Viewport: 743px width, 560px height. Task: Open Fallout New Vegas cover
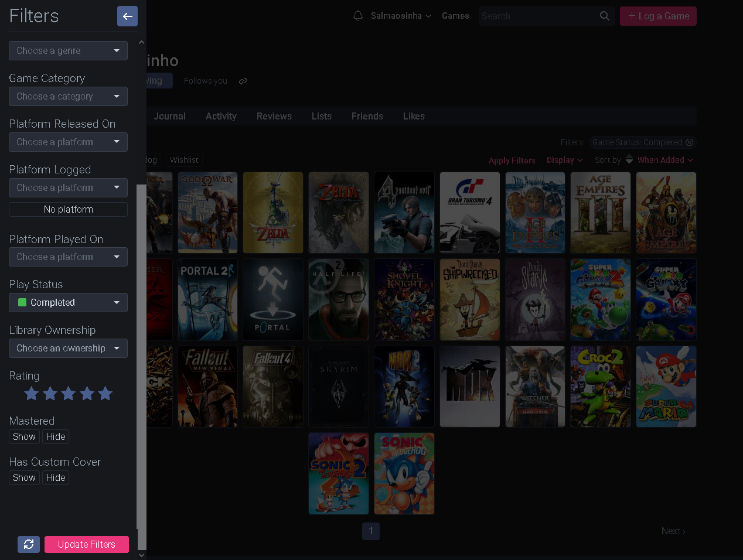[x=208, y=387]
